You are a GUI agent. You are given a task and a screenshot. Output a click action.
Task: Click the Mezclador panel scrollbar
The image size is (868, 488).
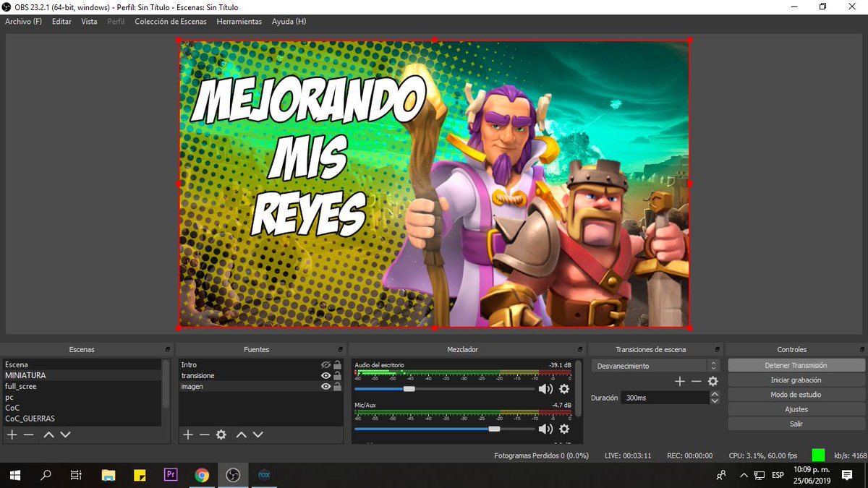[578, 388]
